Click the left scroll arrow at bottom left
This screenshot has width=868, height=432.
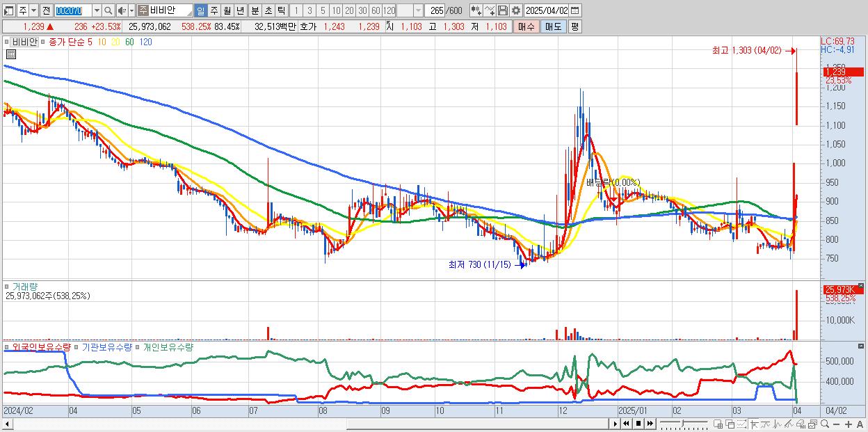8,424
